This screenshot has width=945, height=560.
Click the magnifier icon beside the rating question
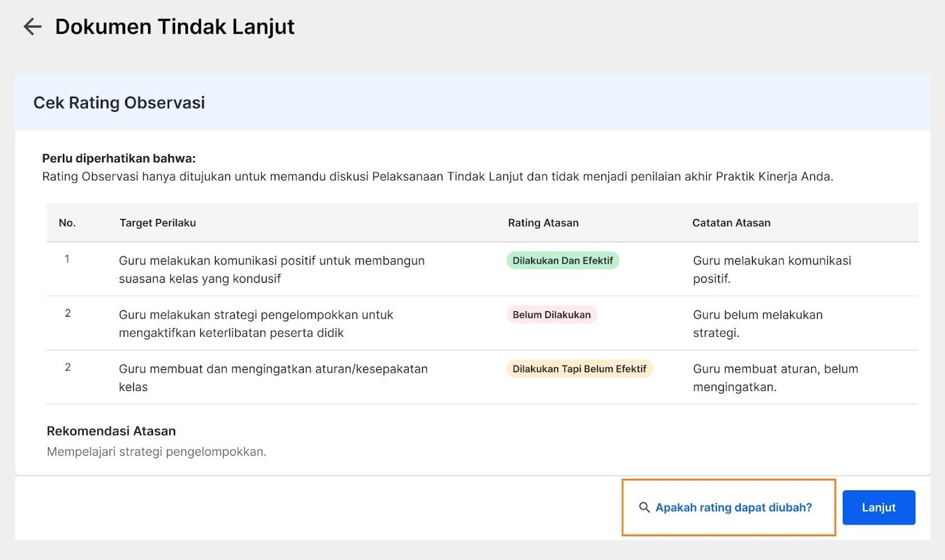(644, 507)
